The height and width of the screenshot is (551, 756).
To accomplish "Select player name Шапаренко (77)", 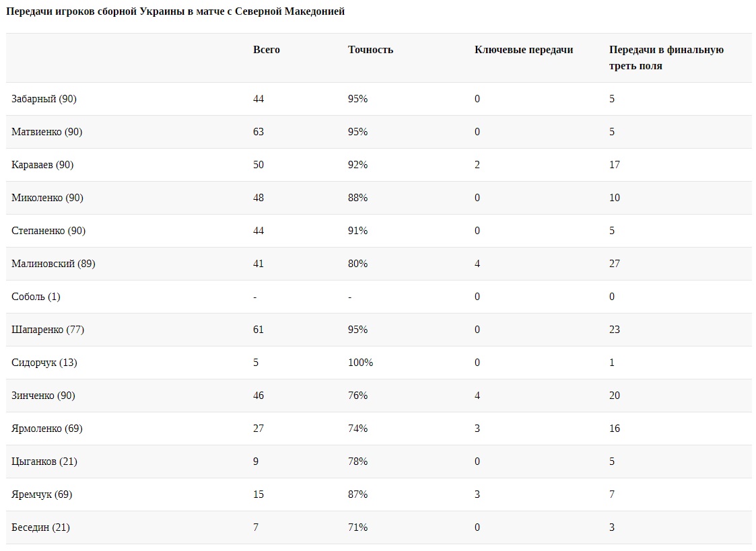I will 48,330.
